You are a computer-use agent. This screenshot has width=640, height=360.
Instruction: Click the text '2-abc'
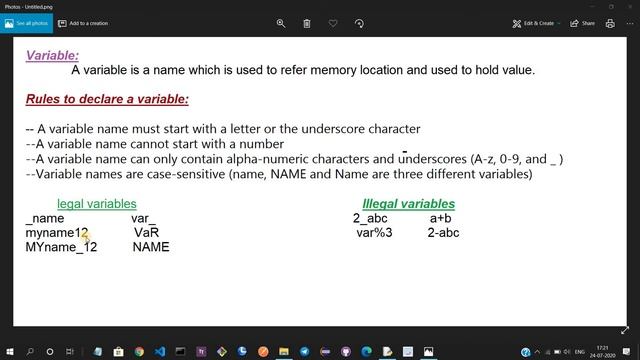point(443,233)
